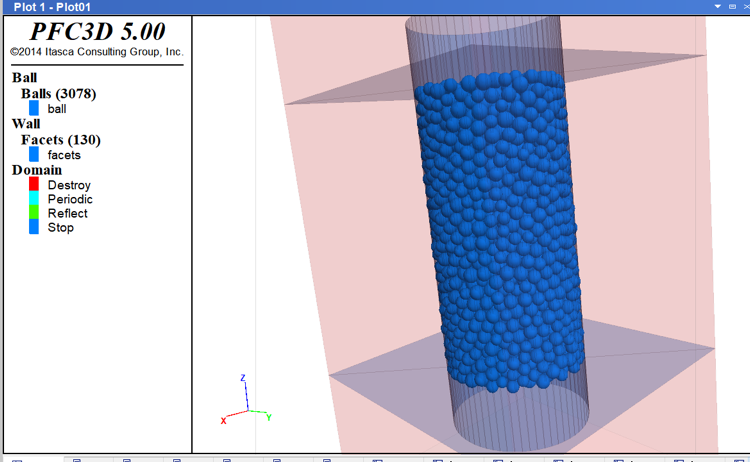Close the Plot01 pane
This screenshot has height=462, width=750.
pos(745,7)
